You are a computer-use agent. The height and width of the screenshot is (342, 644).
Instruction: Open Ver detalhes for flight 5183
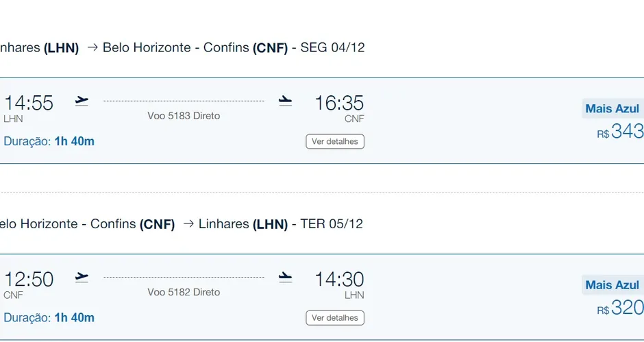point(335,141)
